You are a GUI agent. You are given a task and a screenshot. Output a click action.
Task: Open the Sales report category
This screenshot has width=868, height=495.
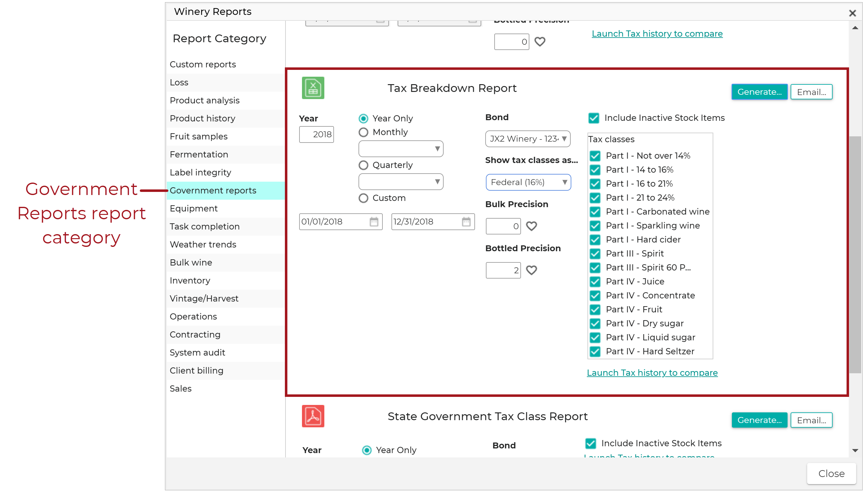(x=226, y=389)
